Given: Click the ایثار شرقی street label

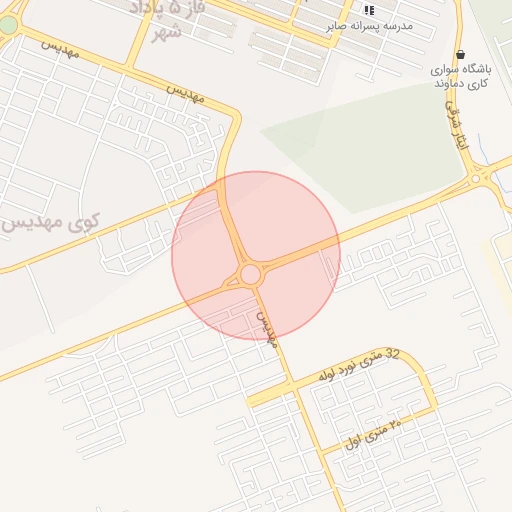Looking at the screenshot, I should click(457, 125).
